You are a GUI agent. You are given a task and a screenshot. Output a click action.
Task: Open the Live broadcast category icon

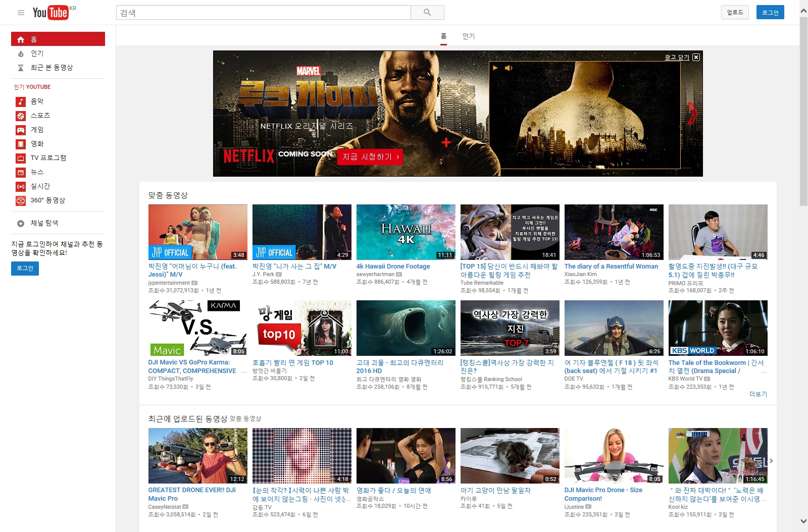coord(21,186)
